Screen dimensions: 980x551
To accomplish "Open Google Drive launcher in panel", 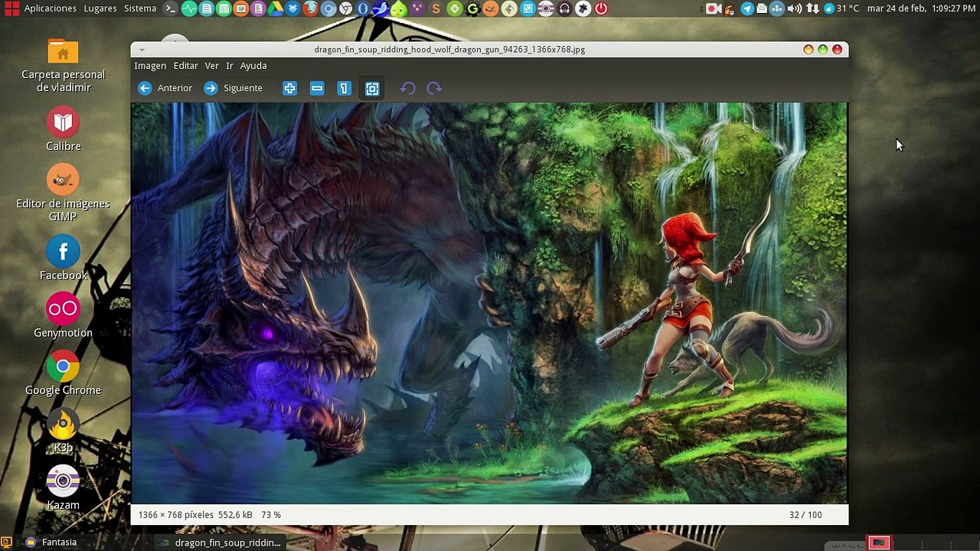I will [x=275, y=8].
